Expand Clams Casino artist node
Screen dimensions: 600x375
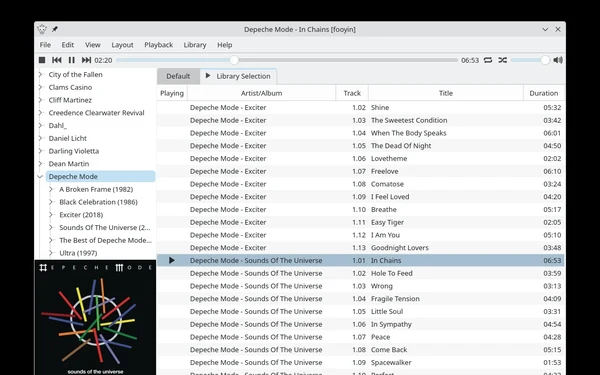40,87
